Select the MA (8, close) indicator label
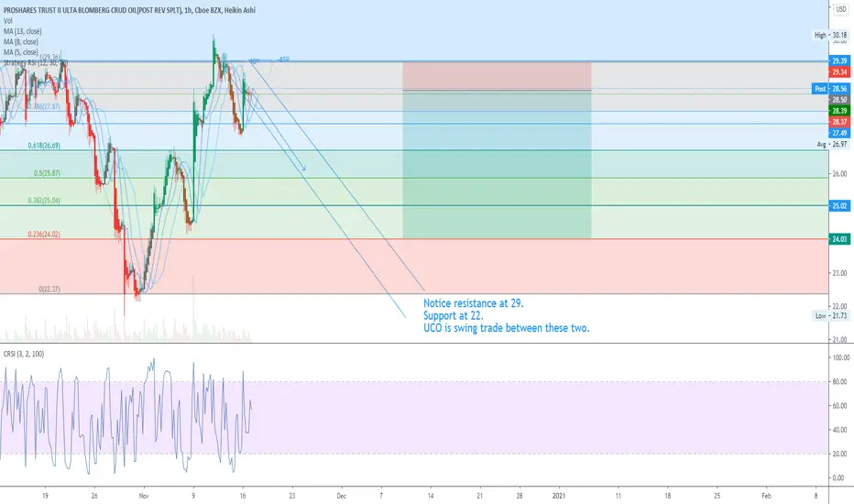The height and width of the screenshot is (504, 854). click(21, 41)
